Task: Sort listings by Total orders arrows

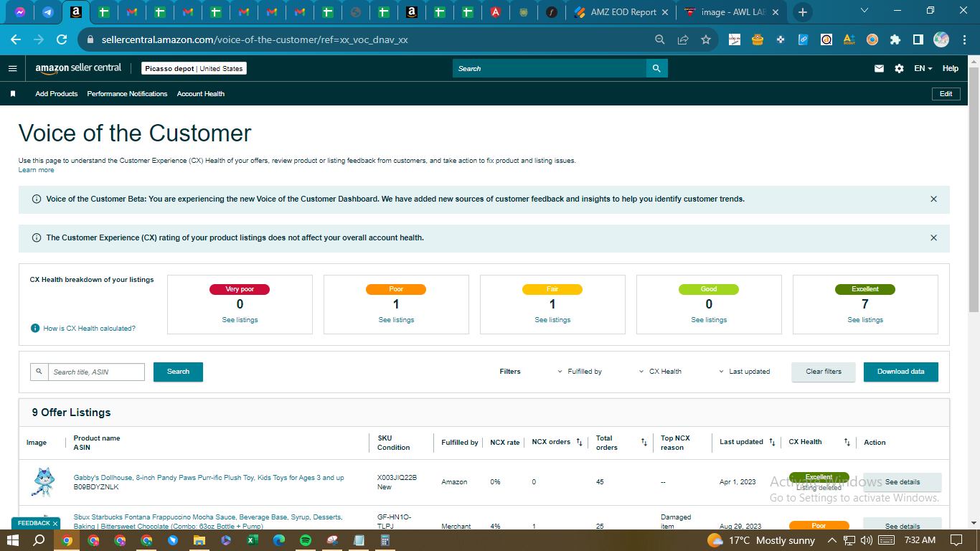Action: point(644,442)
